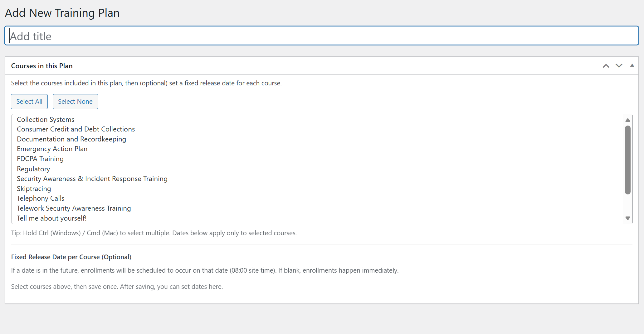
Task: Select the Tell me about yourself! course
Action: click(51, 218)
